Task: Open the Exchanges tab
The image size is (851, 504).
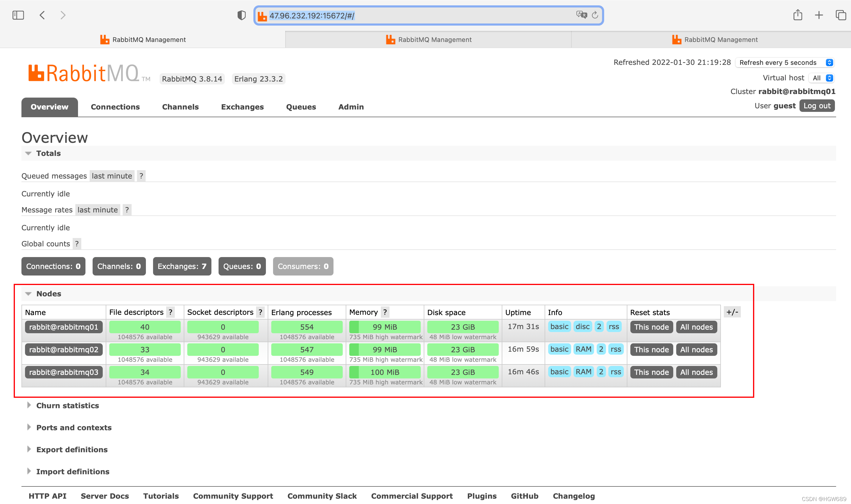Action: [242, 107]
